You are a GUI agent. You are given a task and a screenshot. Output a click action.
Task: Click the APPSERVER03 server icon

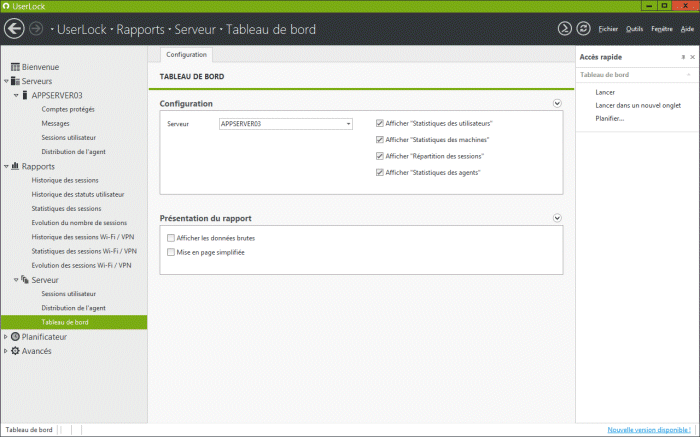(x=25, y=95)
